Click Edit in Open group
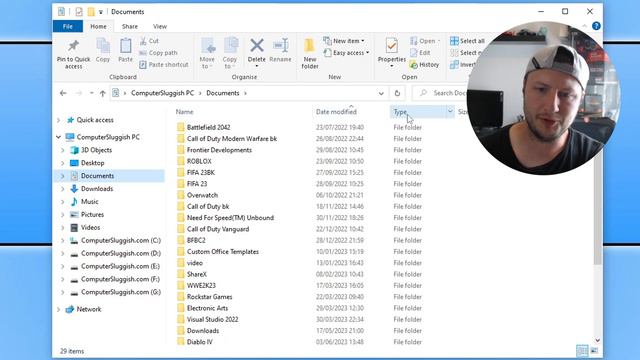This screenshot has height=360, width=640. 420,53
